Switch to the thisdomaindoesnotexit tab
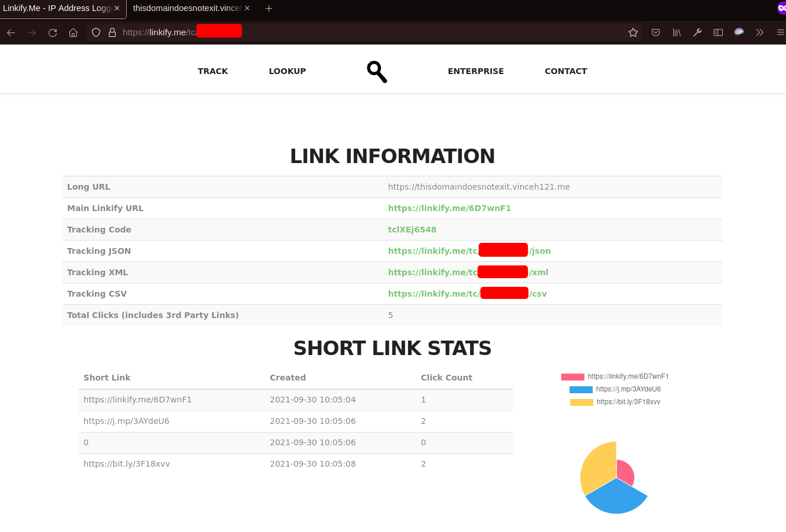The height and width of the screenshot is (532, 786). tap(186, 9)
